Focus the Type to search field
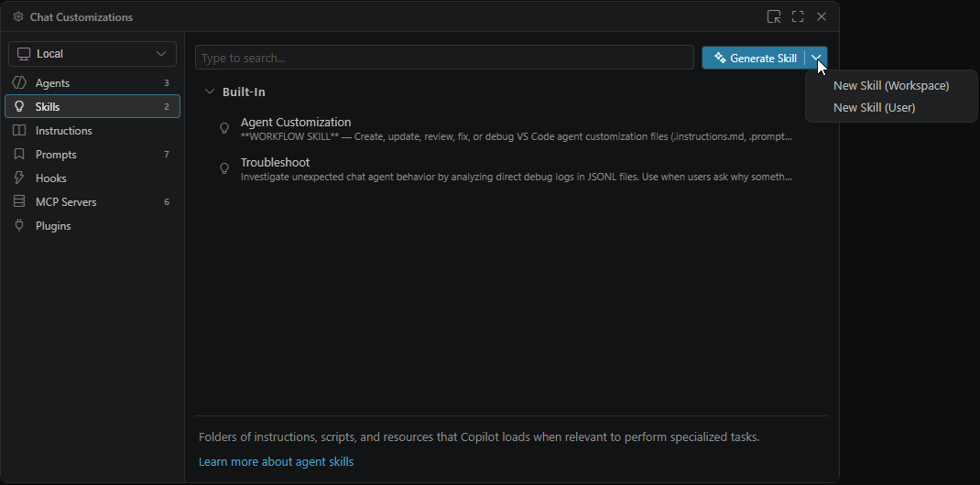The image size is (980, 485). [444, 59]
